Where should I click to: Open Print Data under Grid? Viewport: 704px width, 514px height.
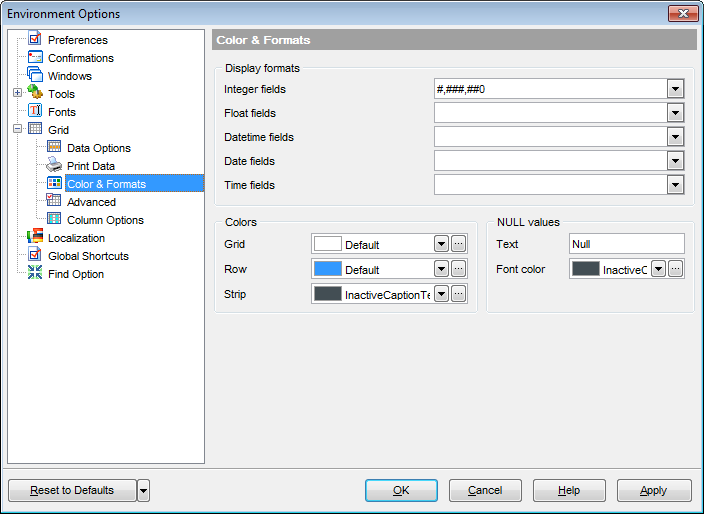pos(91,166)
